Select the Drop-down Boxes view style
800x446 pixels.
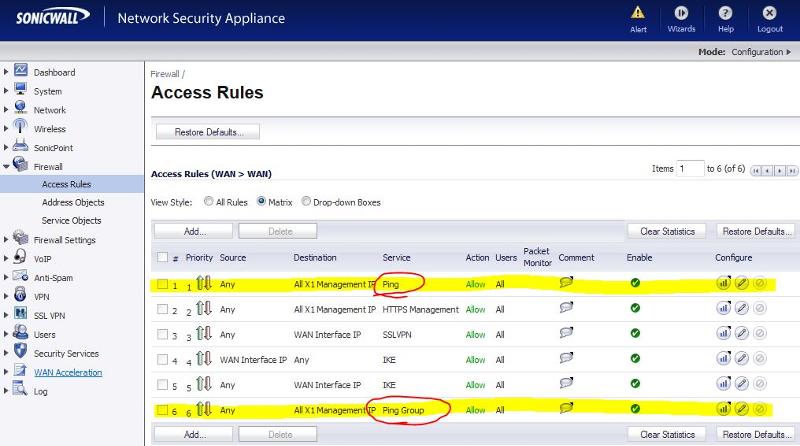[306, 201]
